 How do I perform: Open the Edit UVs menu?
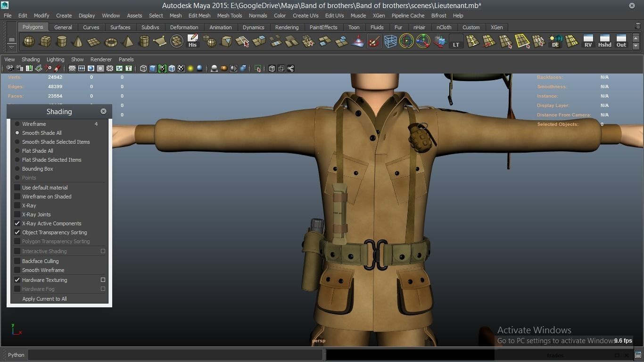(334, 16)
